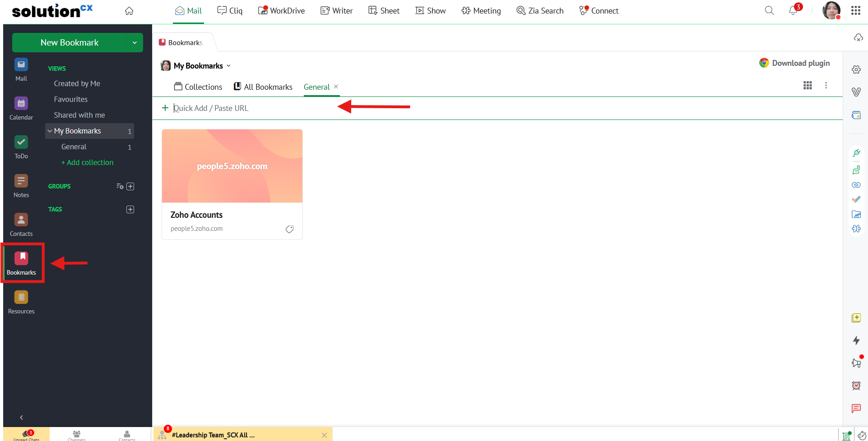The width and height of the screenshot is (868, 441).
Task: Open Favourites view
Action: (71, 99)
